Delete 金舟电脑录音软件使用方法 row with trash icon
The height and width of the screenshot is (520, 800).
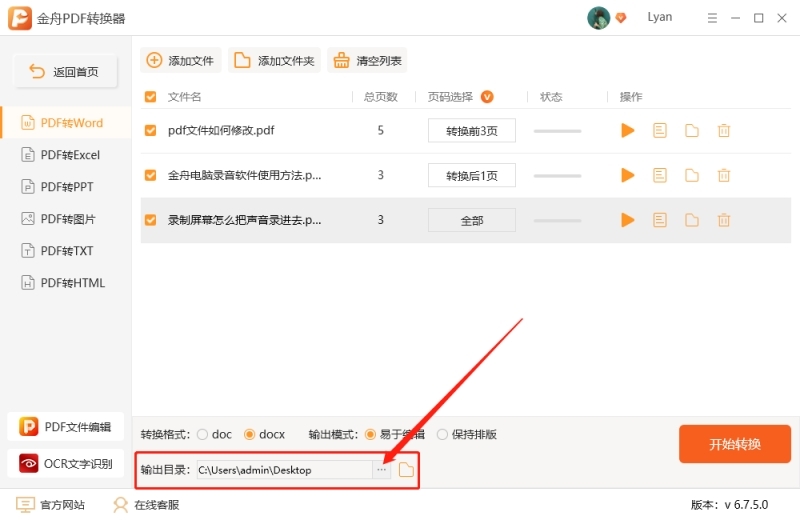click(724, 176)
